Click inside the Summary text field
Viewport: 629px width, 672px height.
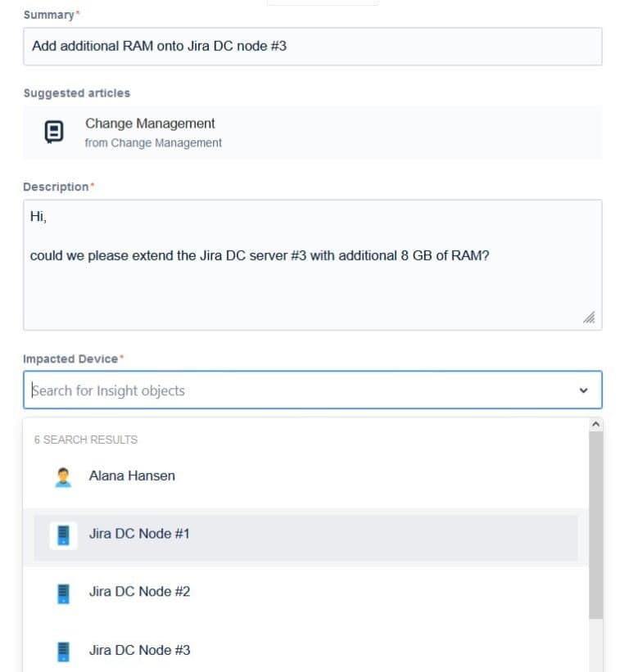(311, 46)
